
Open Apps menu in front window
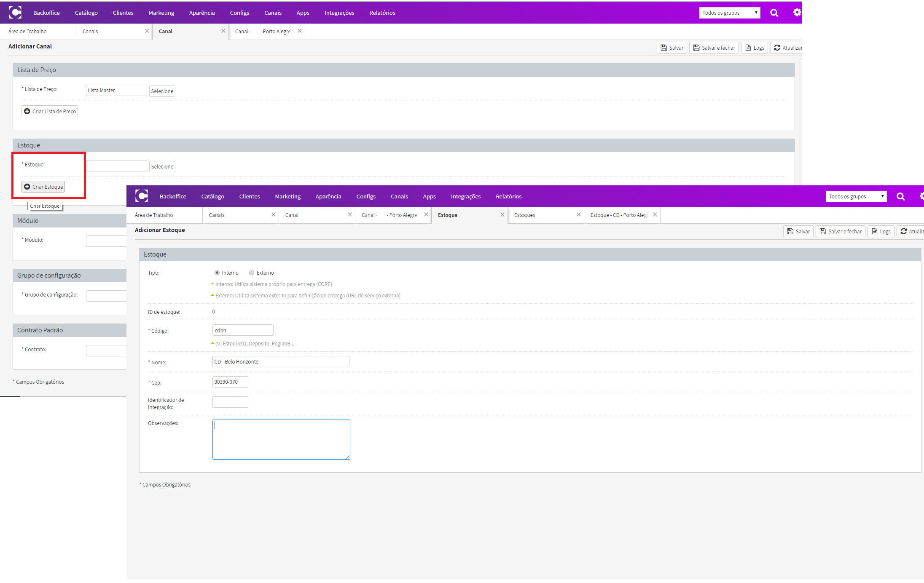(x=430, y=196)
